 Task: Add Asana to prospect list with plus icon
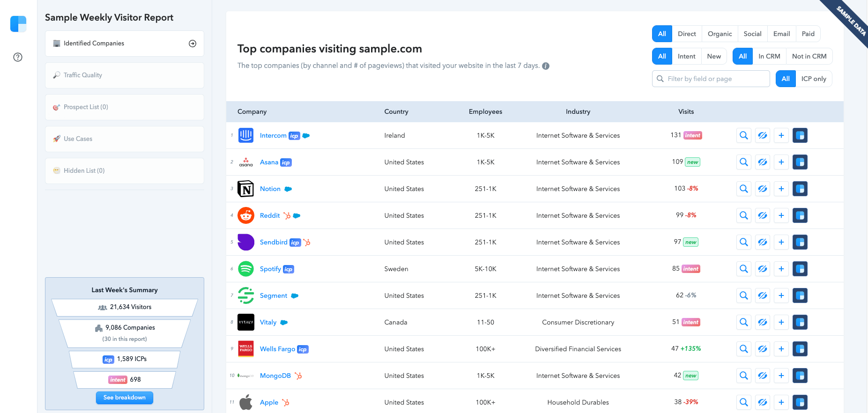click(x=781, y=162)
